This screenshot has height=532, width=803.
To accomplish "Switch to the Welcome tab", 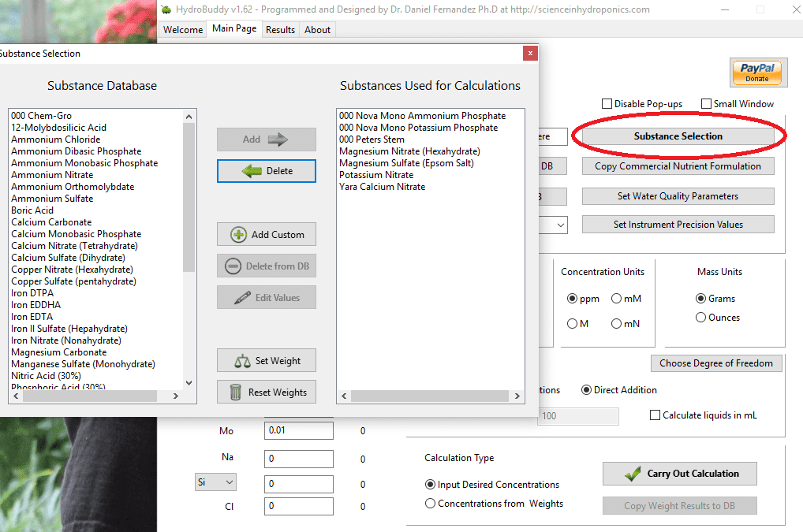I will pos(183,30).
